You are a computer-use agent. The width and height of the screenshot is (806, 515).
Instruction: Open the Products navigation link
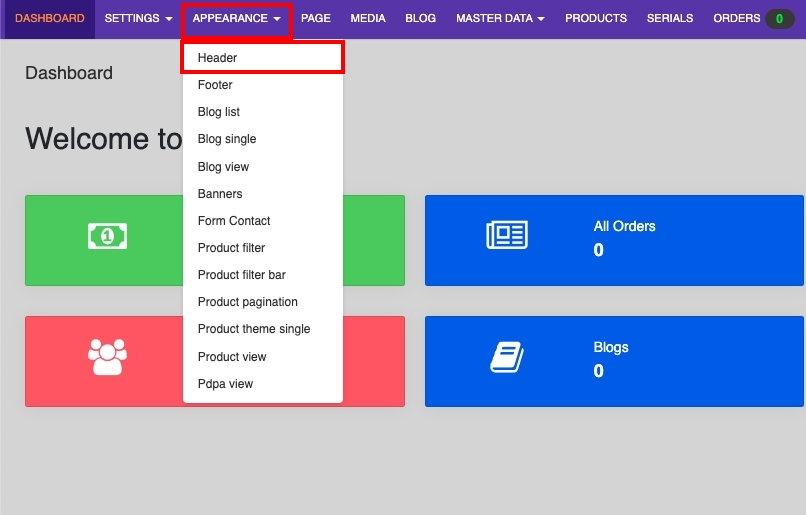click(596, 19)
